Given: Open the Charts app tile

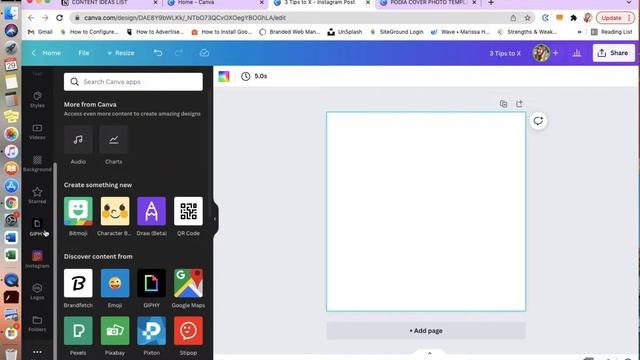Looking at the screenshot, I should tap(113, 140).
